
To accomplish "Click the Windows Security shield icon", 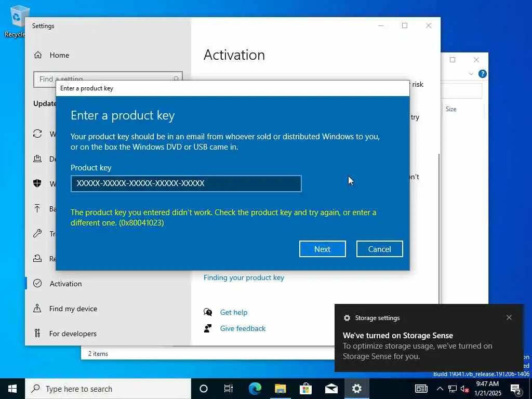I will coord(37,183).
